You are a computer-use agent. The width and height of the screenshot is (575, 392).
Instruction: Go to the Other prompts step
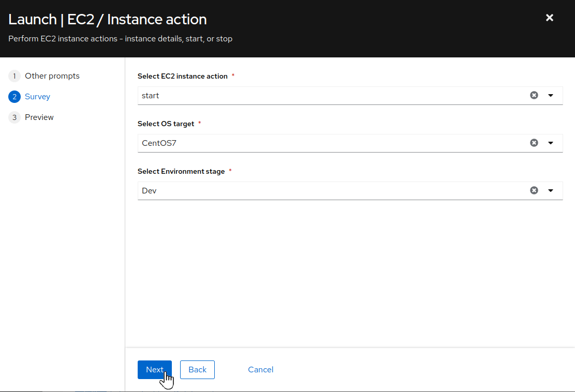pyautogui.click(x=52, y=76)
